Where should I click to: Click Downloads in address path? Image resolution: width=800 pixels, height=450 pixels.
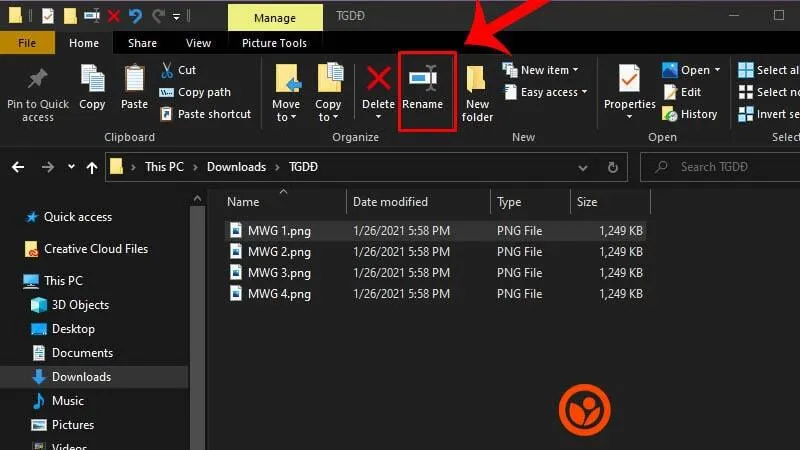pos(236,167)
